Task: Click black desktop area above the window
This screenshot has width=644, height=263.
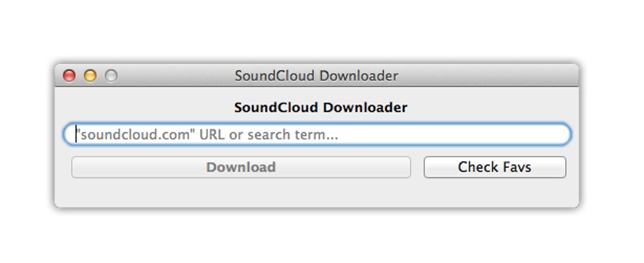Action: pyautogui.click(x=316, y=32)
